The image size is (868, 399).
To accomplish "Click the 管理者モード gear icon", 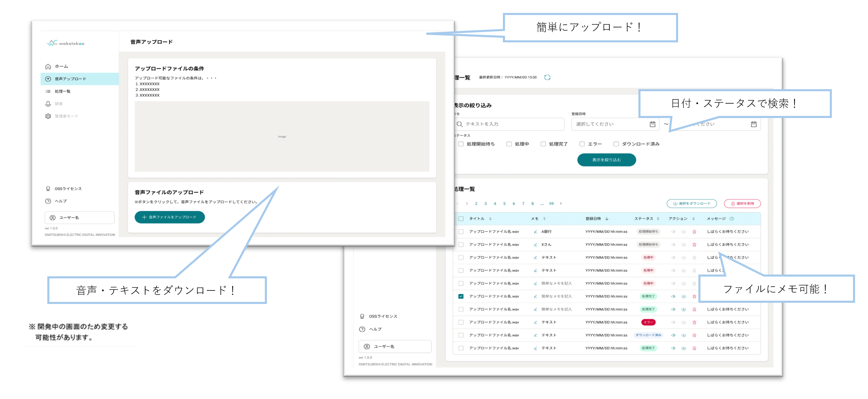I will (x=48, y=116).
